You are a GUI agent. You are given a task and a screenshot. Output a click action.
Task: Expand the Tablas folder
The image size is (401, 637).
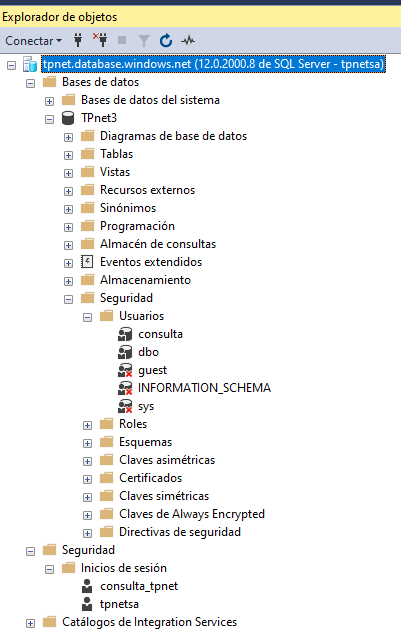(69, 155)
